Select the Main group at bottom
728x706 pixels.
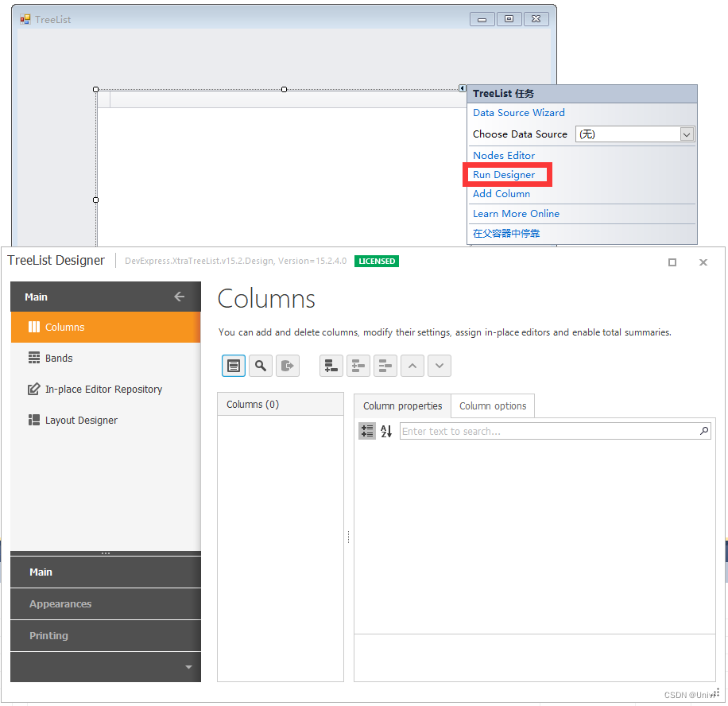tap(106, 572)
